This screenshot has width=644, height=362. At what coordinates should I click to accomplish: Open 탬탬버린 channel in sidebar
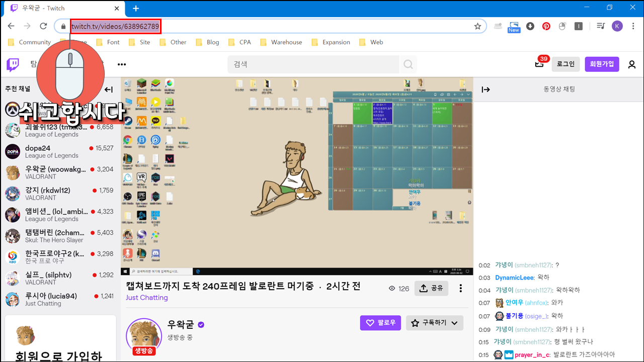pos(60,236)
